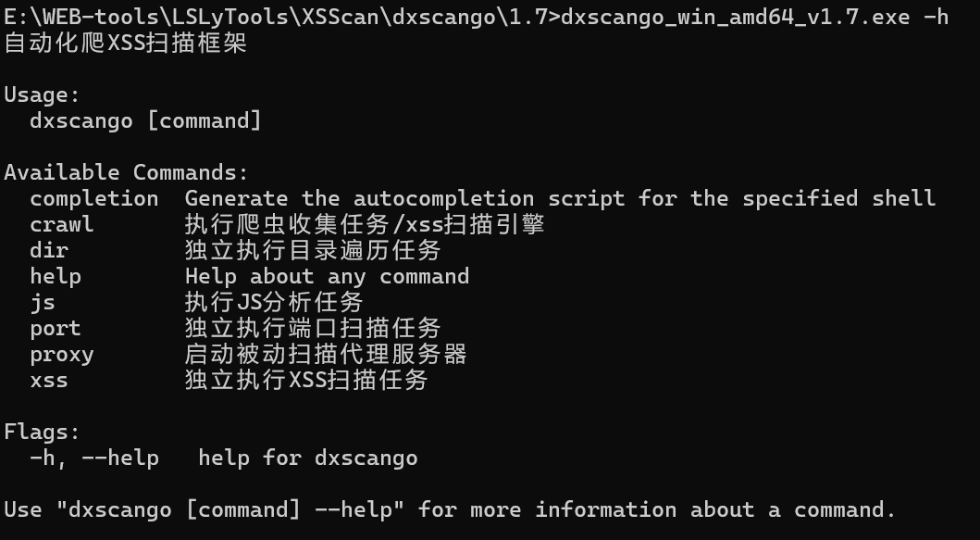Click the "-h, --help" flag text
980x540 pixels.
click(x=94, y=458)
